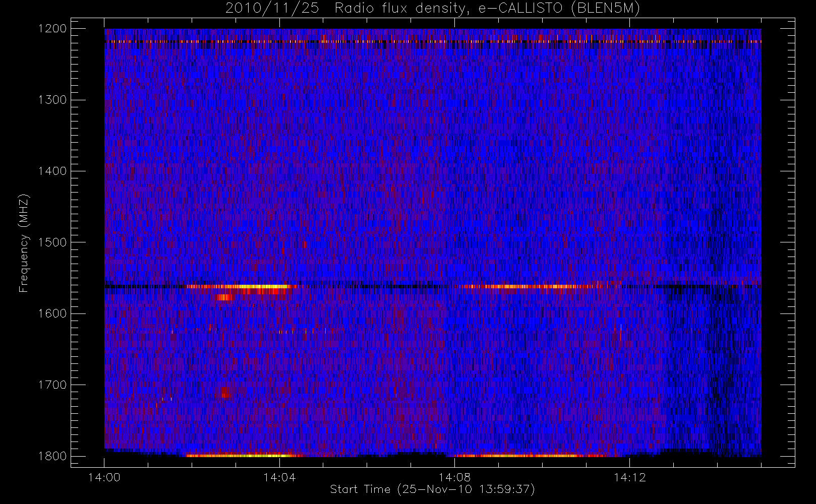Click the 1300 frequency tick label
Screen dimensions: 816x504
tap(52, 100)
